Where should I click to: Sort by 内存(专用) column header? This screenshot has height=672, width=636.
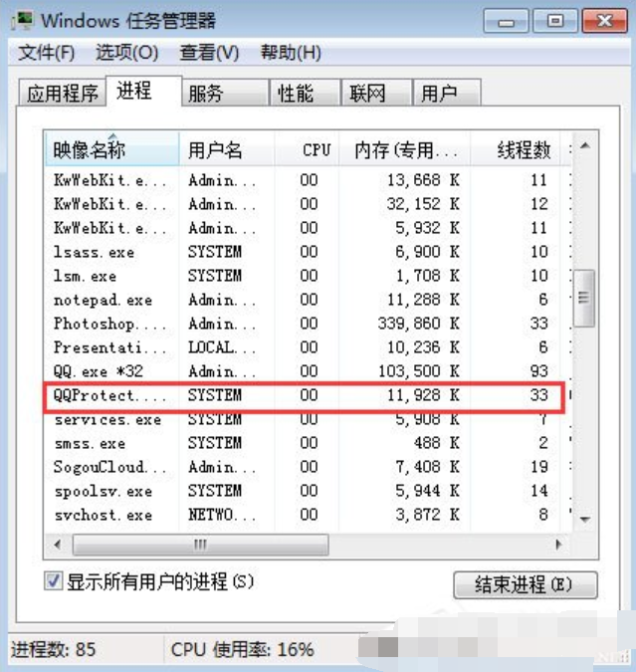[406, 150]
